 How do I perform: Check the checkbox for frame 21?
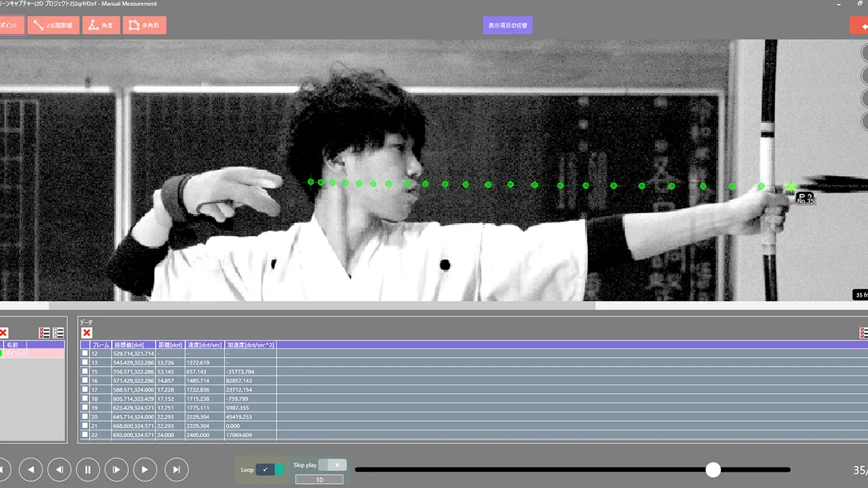(x=85, y=426)
